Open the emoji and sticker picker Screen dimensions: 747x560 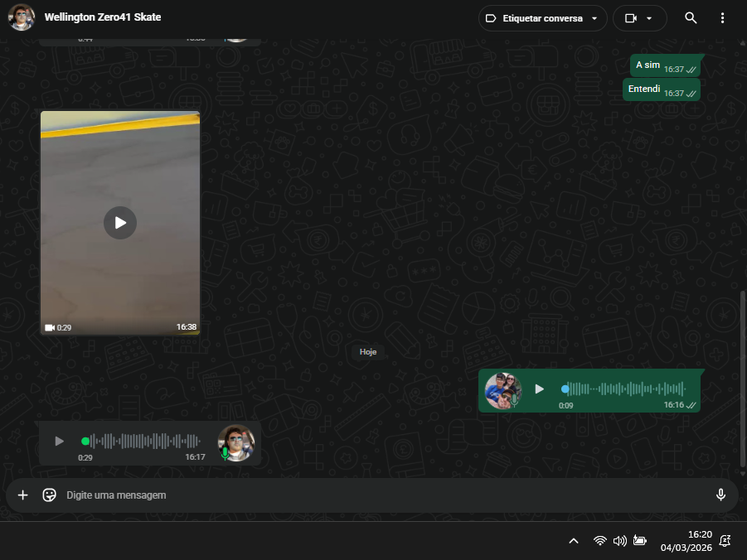[x=50, y=495]
